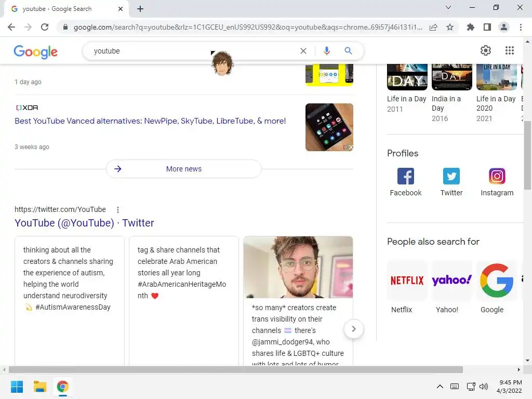Start voice search with microphone
This screenshot has width=532, height=399.
tap(327, 51)
